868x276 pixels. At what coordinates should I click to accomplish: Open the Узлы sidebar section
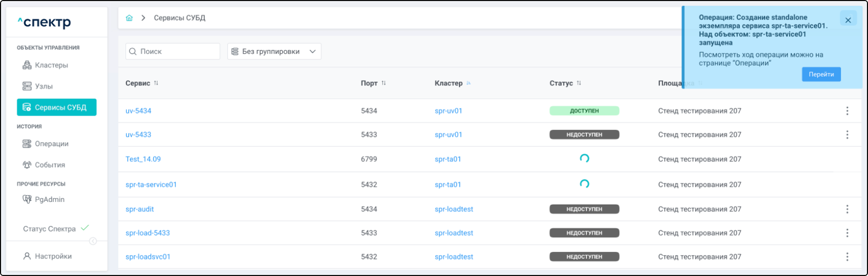click(43, 86)
